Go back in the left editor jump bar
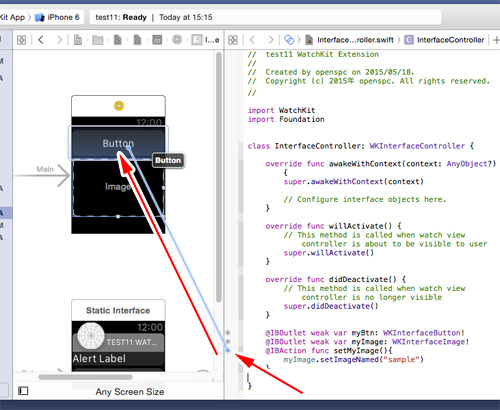500x410 pixels. (x=41, y=40)
